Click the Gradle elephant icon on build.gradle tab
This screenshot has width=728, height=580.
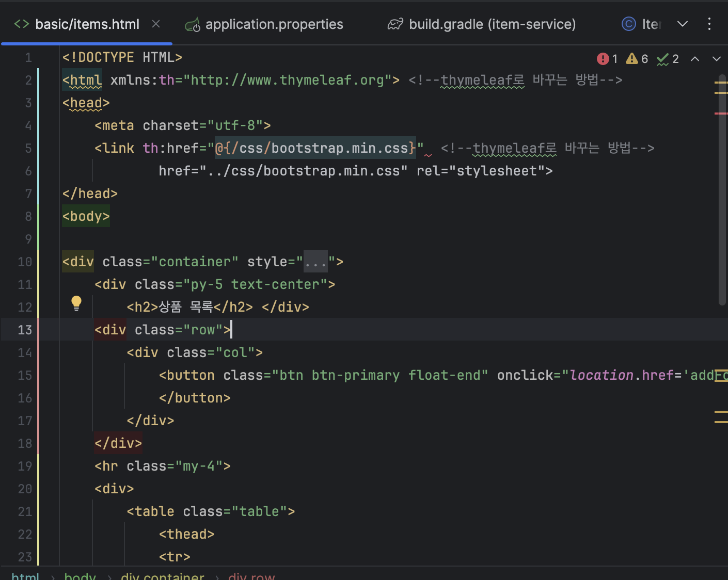click(395, 24)
